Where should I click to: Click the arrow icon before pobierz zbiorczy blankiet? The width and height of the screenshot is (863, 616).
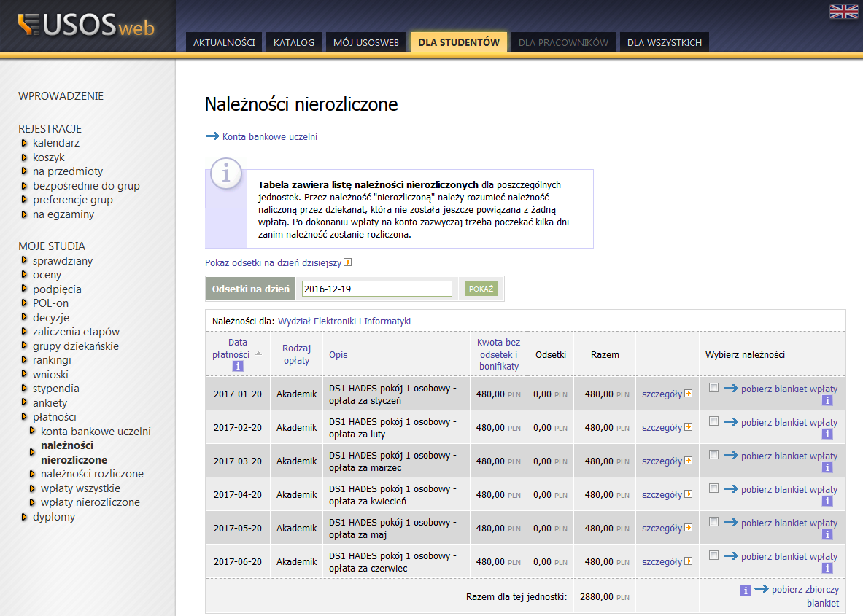pyautogui.click(x=762, y=589)
